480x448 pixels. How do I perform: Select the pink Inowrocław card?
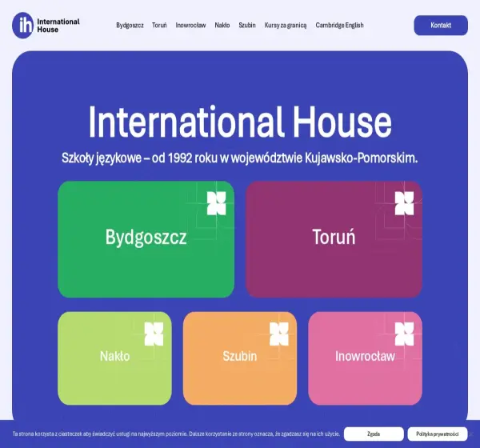pyautogui.click(x=366, y=358)
